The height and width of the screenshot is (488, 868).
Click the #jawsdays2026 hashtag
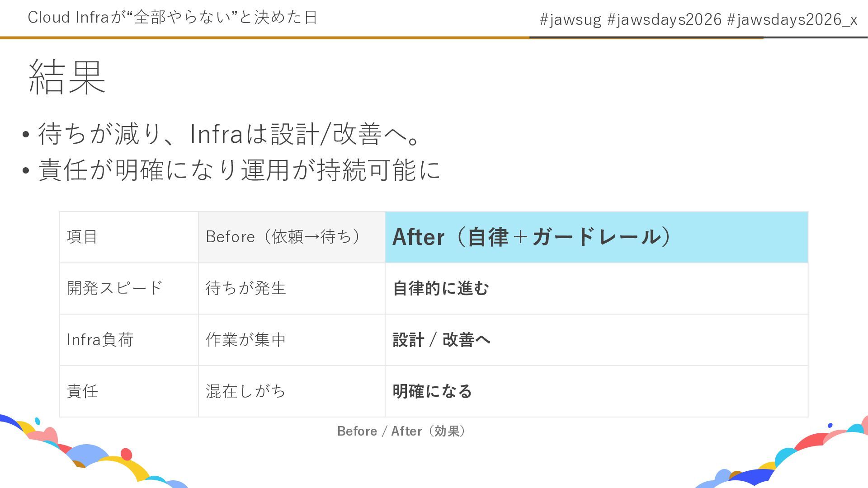pyautogui.click(x=664, y=19)
